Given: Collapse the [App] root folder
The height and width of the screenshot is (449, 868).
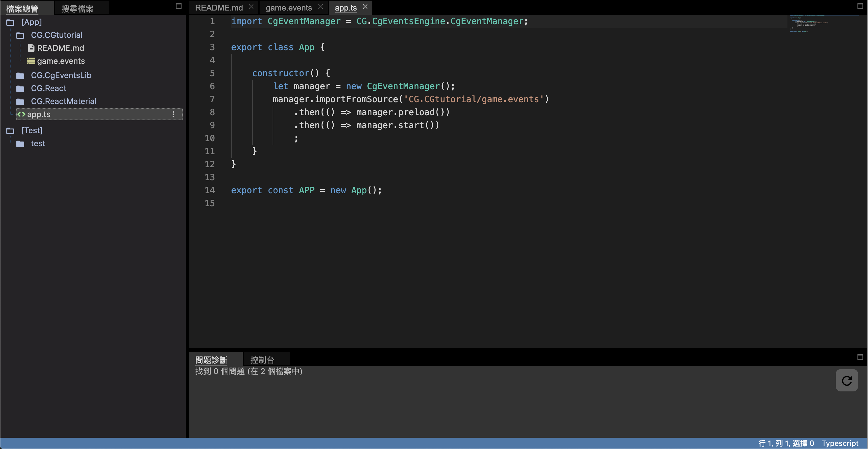Looking at the screenshot, I should tap(11, 23).
